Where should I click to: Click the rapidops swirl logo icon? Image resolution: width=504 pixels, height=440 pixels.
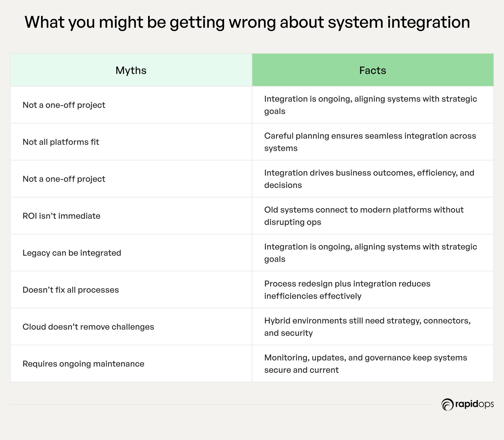coord(447,405)
